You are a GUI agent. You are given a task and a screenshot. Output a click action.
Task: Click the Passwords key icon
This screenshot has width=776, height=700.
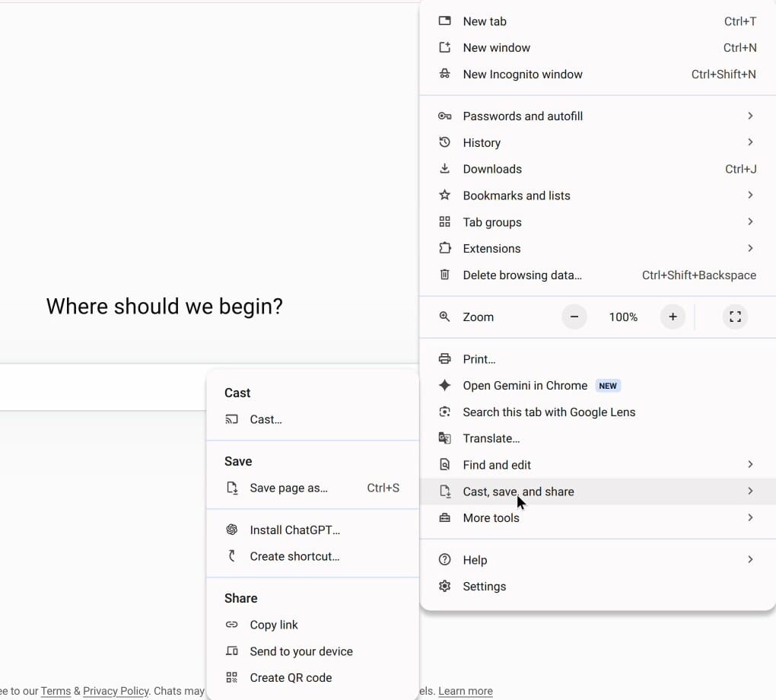click(x=444, y=116)
